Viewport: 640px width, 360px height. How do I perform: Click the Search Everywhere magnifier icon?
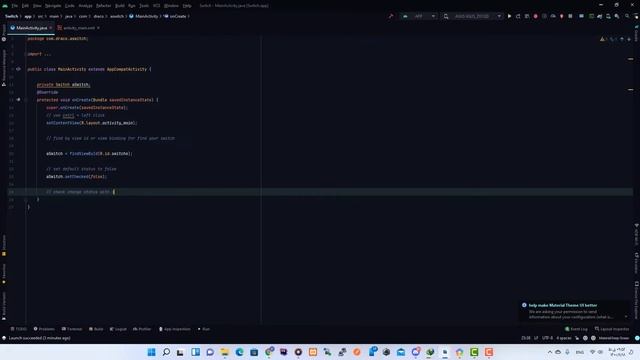(627, 16)
